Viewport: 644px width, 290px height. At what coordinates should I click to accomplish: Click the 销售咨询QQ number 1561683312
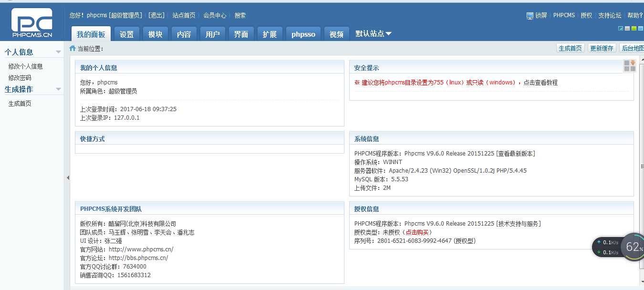134,275
